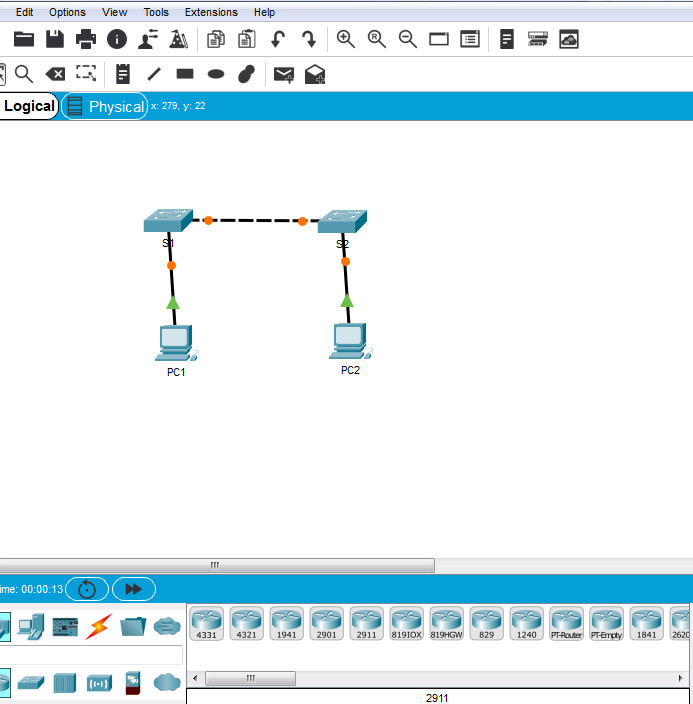
Task: Click the workspace horizontal scrollbar
Action: (x=217, y=565)
